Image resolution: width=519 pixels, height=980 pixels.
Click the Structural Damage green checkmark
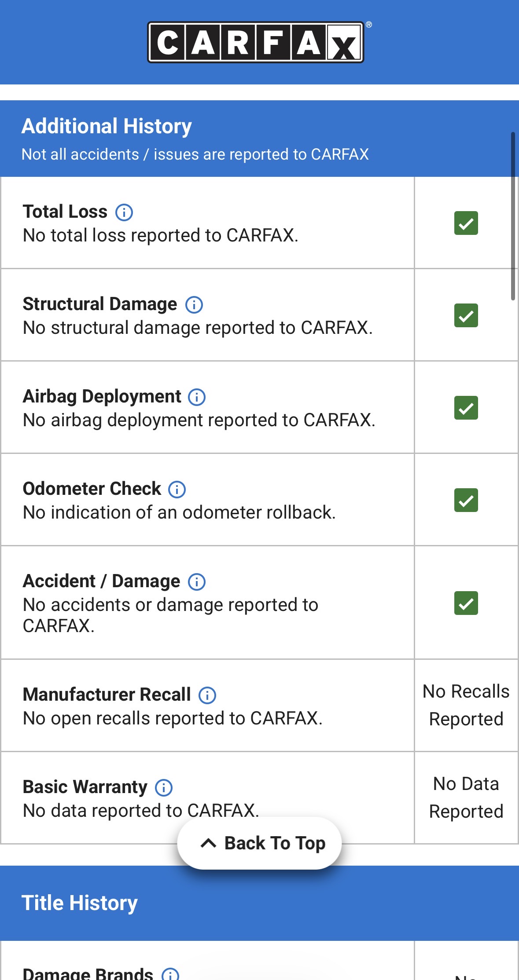466,315
